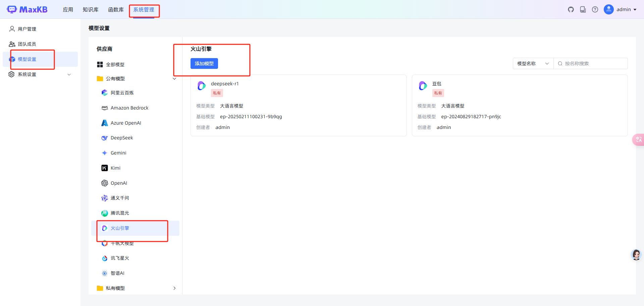Open the 模型名称 search-type dropdown
The image size is (644, 306).
tap(533, 63)
